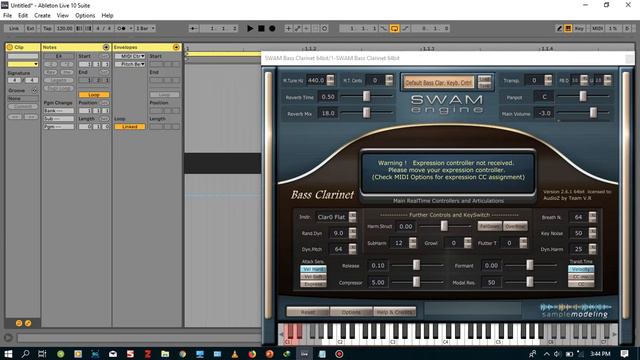Click the volume speaker tray icon
640x360 pixels.
point(557,354)
